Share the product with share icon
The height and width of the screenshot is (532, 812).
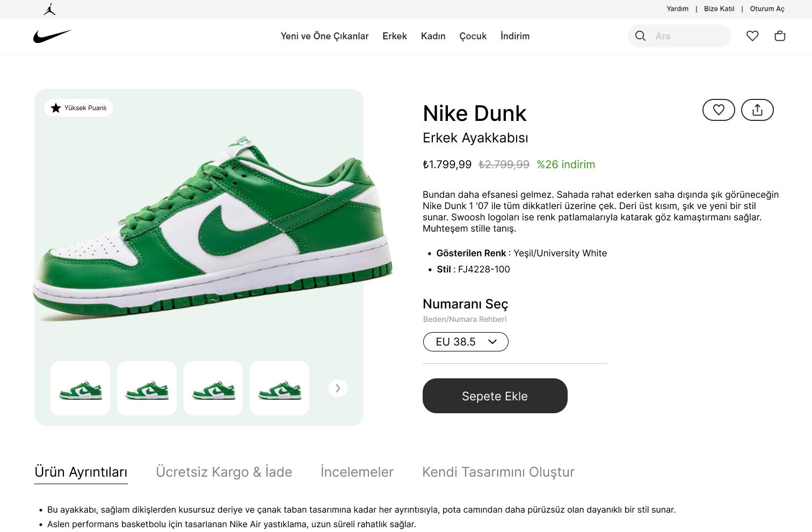tap(757, 110)
